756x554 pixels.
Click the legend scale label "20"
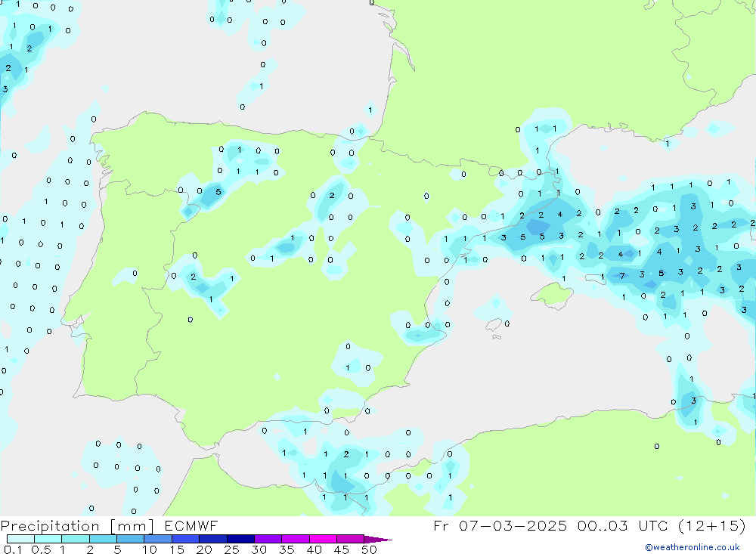click(204, 549)
